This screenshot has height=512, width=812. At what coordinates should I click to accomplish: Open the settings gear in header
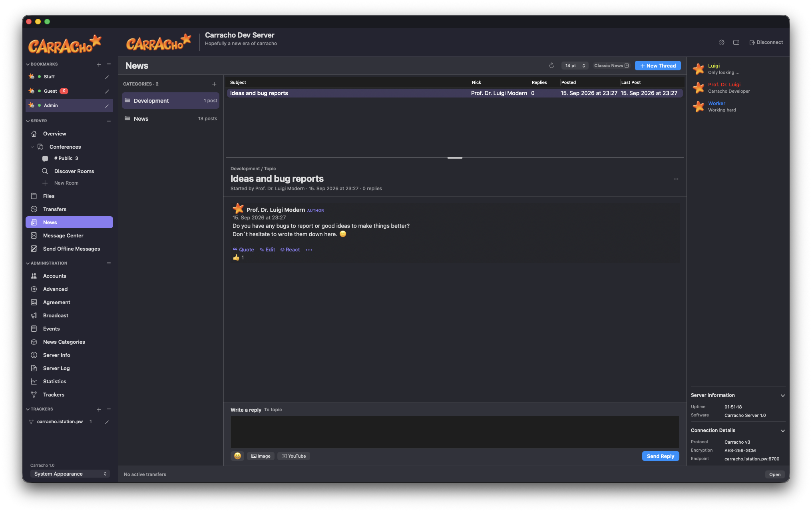point(721,42)
